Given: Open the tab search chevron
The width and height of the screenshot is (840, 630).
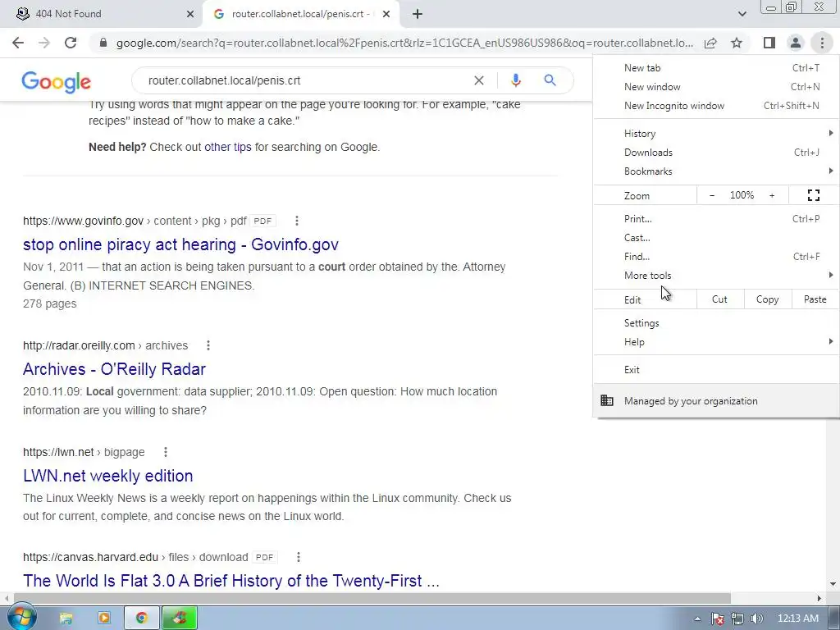Looking at the screenshot, I should tap(742, 14).
